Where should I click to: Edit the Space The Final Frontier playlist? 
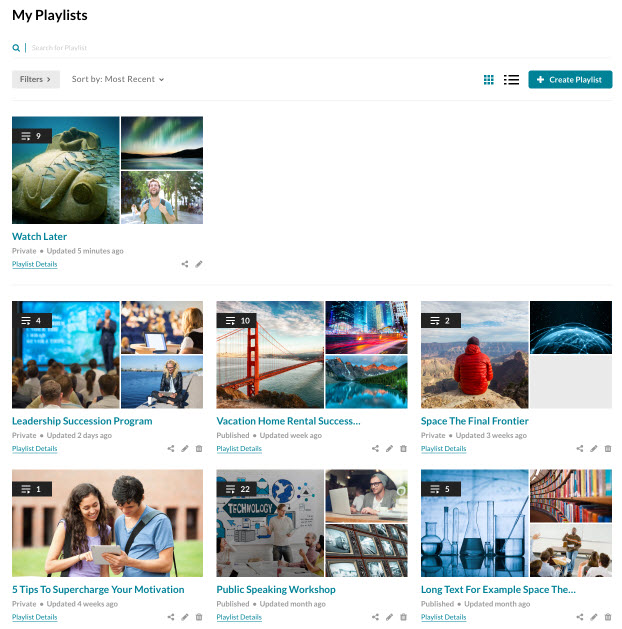tap(594, 448)
